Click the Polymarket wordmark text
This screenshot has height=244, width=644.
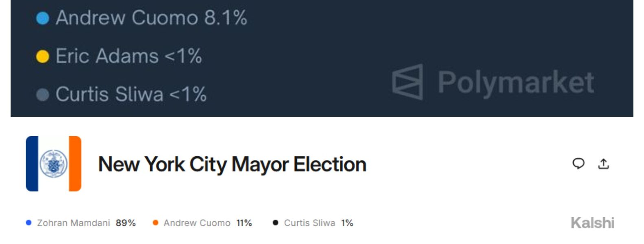[x=515, y=83]
